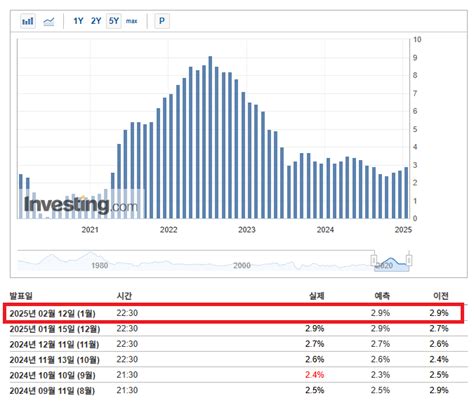Click the 2.6% actual in the 11월 13일 row
The image size is (474, 403).
(x=314, y=359)
